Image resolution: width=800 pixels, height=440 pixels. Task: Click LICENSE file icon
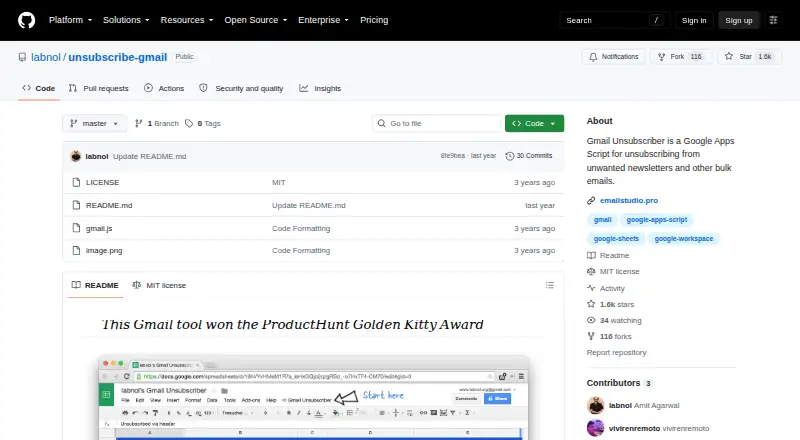(76, 182)
